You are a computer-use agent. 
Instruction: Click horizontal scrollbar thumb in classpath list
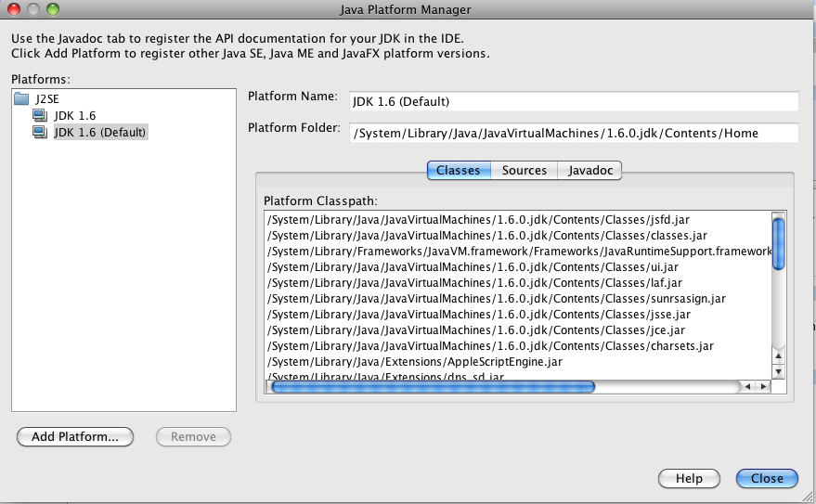433,386
